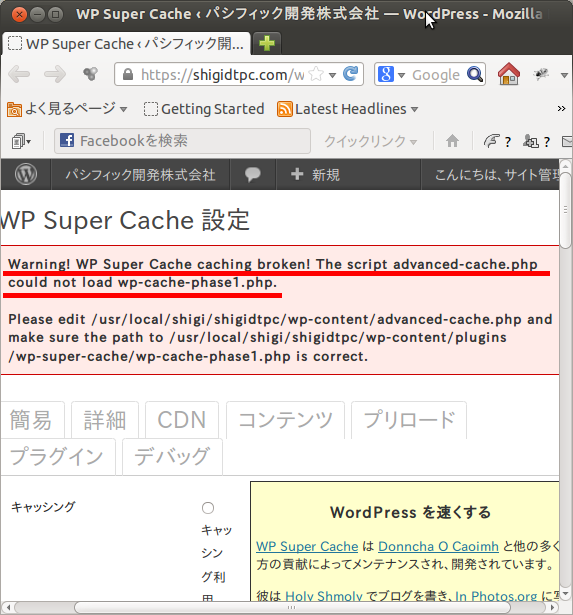The width and height of the screenshot is (573, 615).
Task: Click the padlock icon in the address bar
Action: [x=128, y=74]
